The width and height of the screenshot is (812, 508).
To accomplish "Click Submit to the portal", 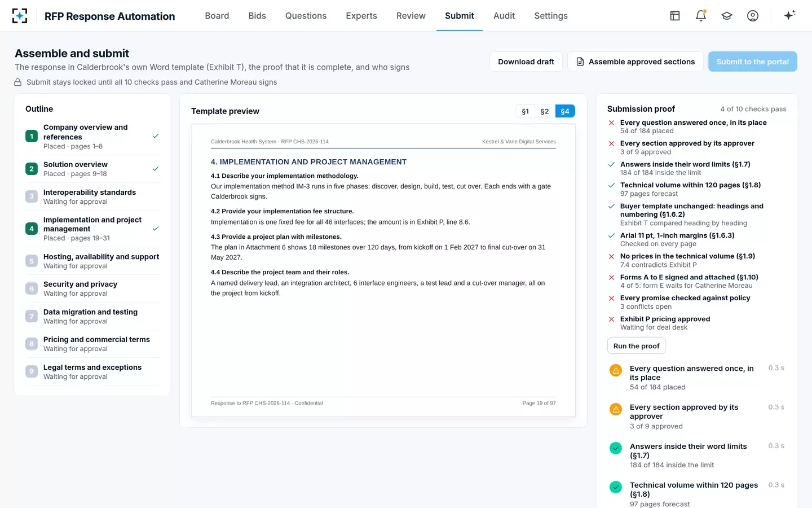I will [x=753, y=62].
